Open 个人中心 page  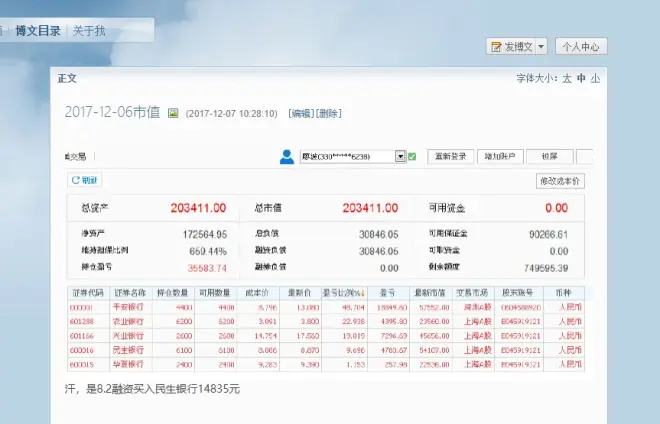point(580,46)
